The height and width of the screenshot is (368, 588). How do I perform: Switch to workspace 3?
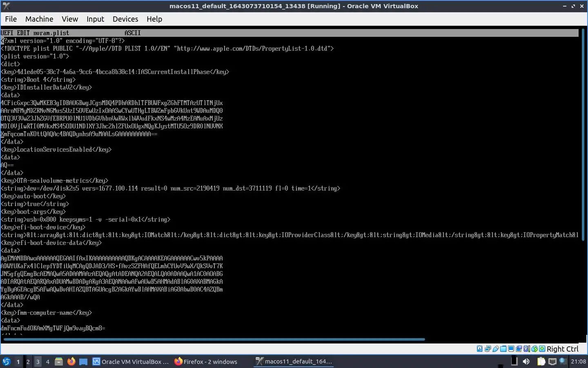38,361
